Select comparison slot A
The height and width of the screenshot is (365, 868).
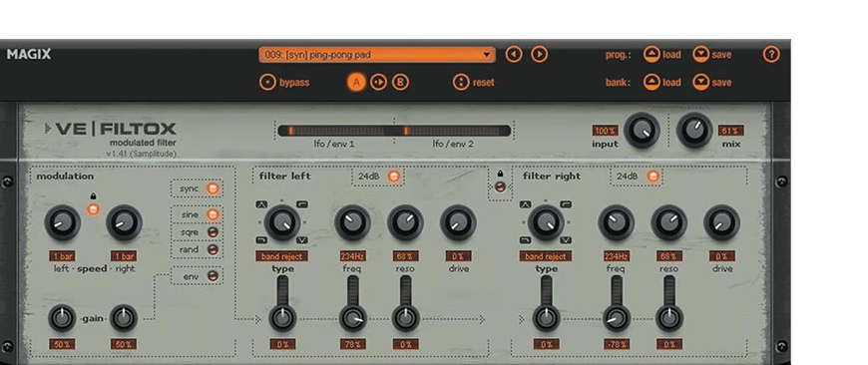coord(356,83)
